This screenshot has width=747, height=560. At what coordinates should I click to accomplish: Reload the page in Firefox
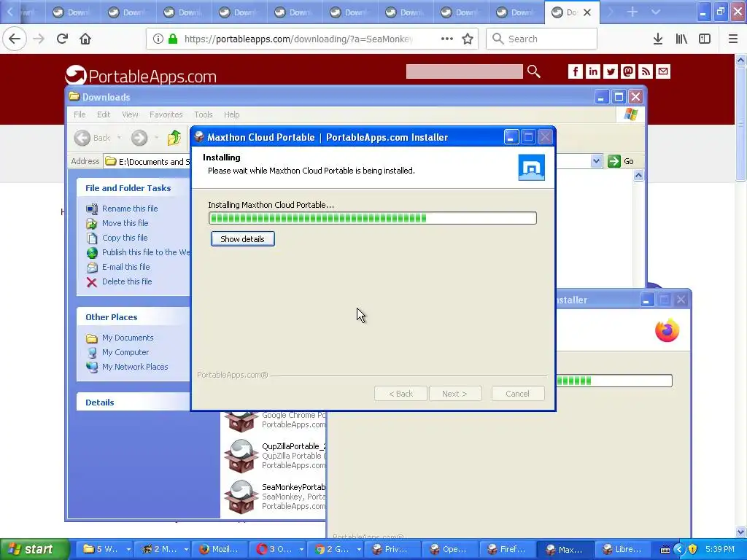62,39
